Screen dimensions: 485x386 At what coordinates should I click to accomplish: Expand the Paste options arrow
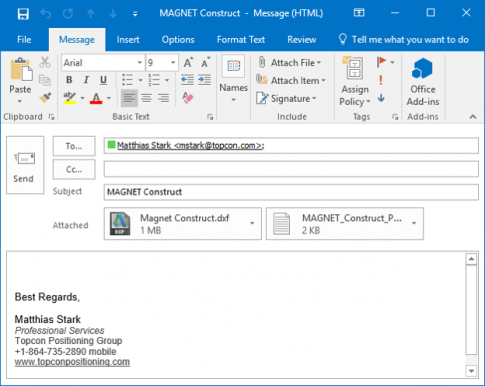tap(20, 101)
